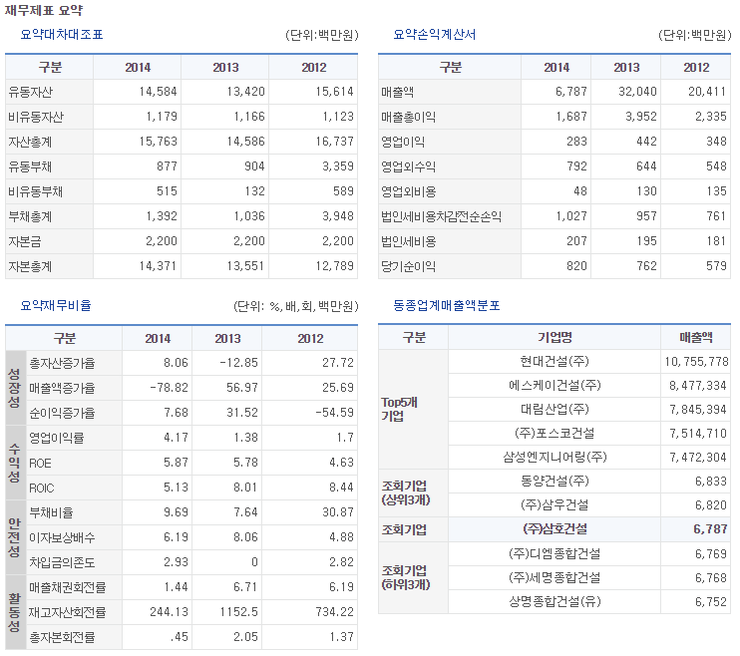Click 자본총계 2012 value 12,789
This screenshot has width=740, height=656.
[x=335, y=266]
